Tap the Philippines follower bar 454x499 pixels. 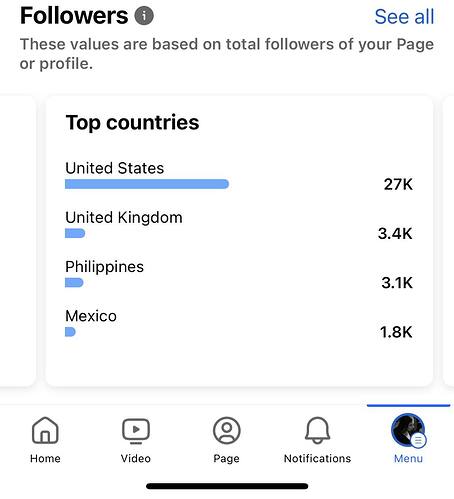(74, 283)
